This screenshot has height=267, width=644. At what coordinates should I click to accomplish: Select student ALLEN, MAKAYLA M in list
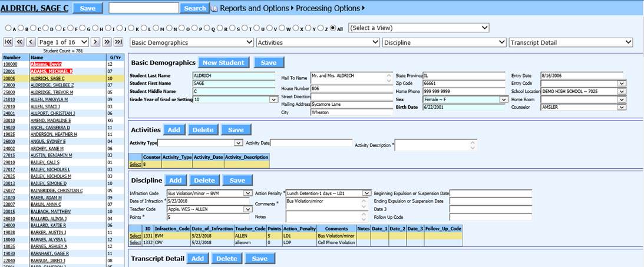51,99
